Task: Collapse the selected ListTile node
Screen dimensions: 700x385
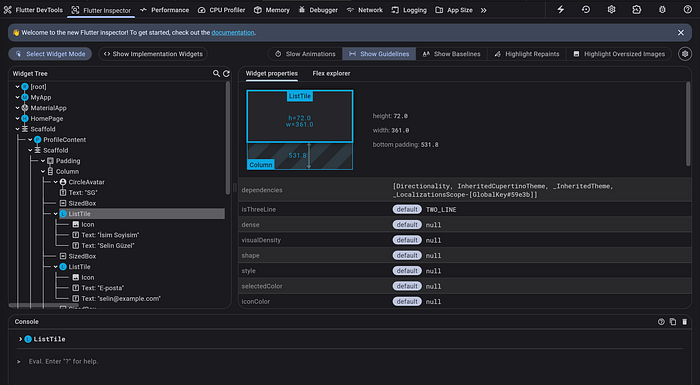Action: pyautogui.click(x=56, y=214)
